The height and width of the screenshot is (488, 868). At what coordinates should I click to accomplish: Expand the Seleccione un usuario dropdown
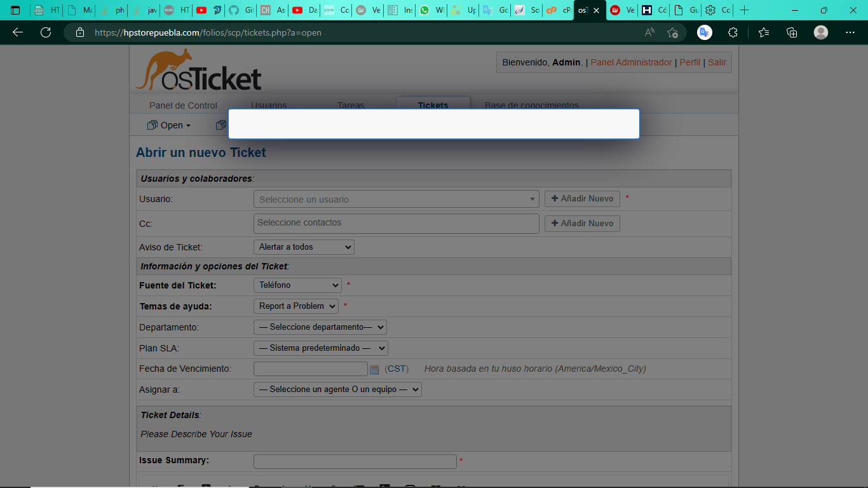(396, 200)
